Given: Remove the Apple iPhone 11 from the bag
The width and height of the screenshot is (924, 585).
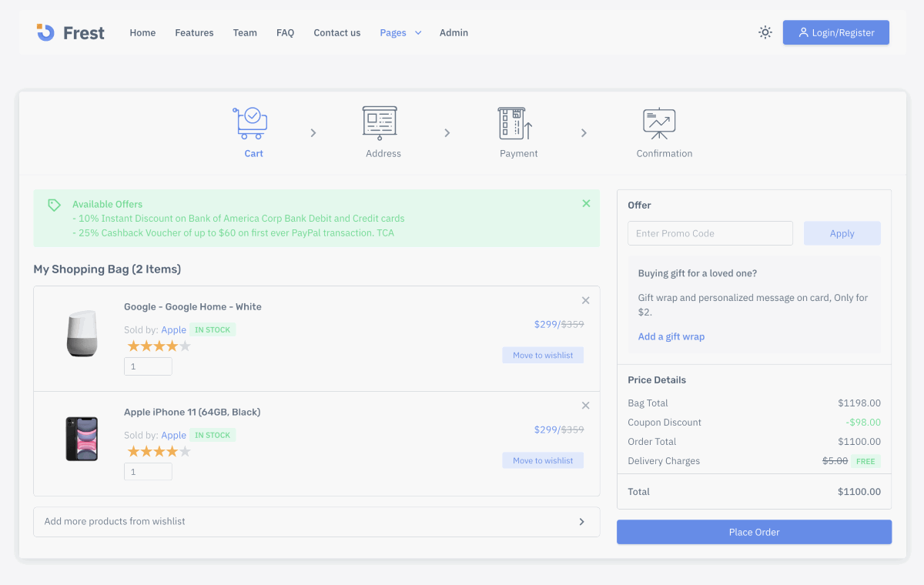Looking at the screenshot, I should pos(585,405).
